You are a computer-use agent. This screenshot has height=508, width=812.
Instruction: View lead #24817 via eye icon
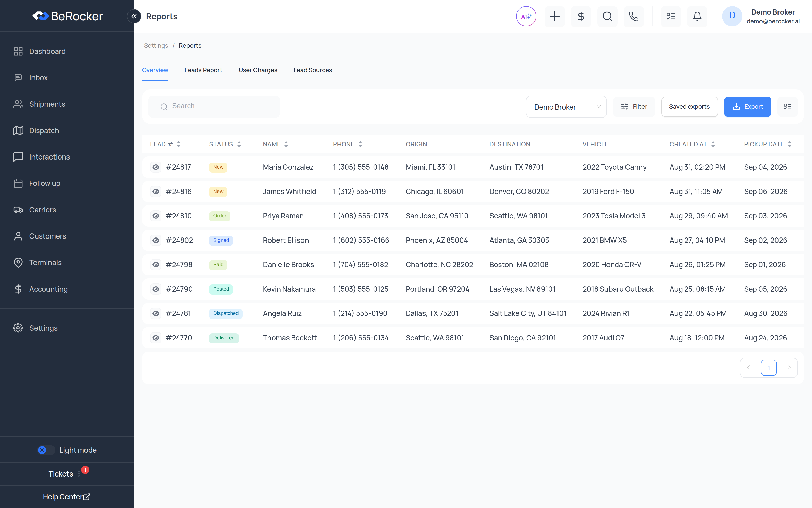coord(155,167)
